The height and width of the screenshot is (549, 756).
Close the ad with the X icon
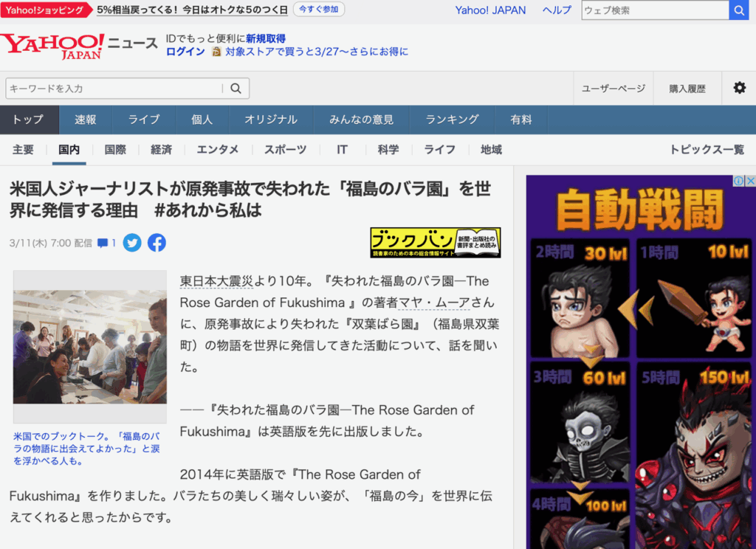tap(750, 181)
